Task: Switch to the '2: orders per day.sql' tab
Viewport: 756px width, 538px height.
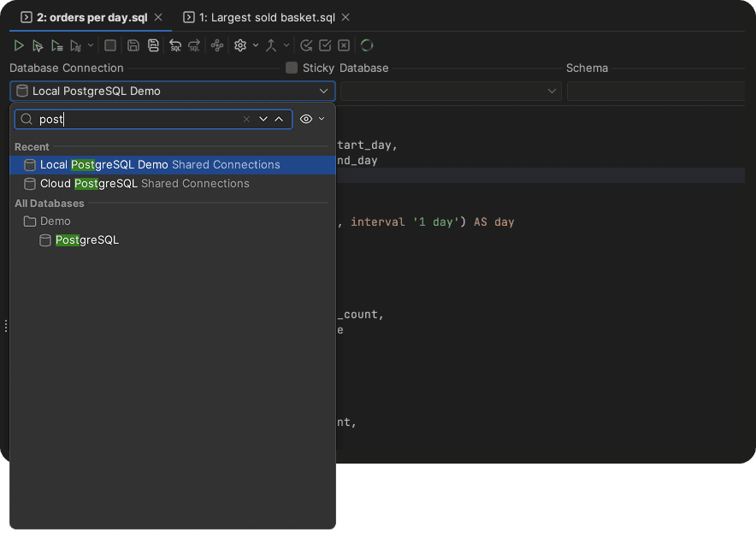Action: tap(92, 17)
